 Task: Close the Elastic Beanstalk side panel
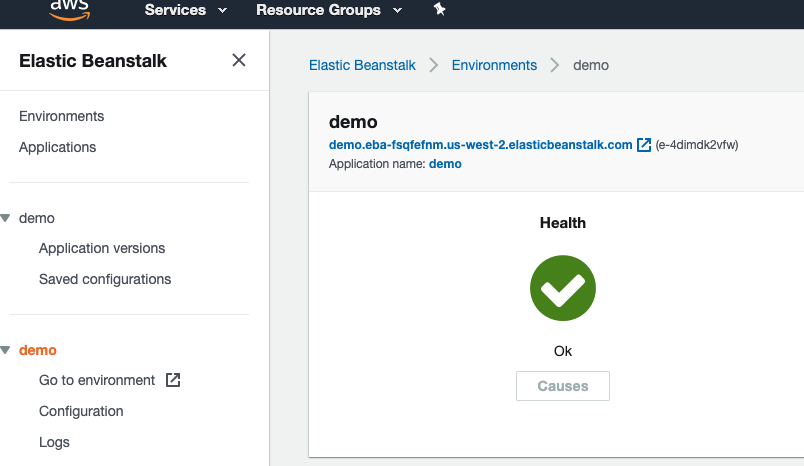coord(239,60)
